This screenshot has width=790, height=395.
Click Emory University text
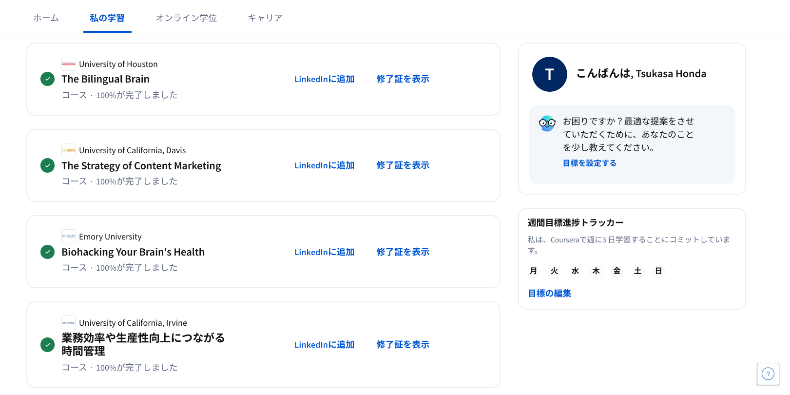(110, 236)
